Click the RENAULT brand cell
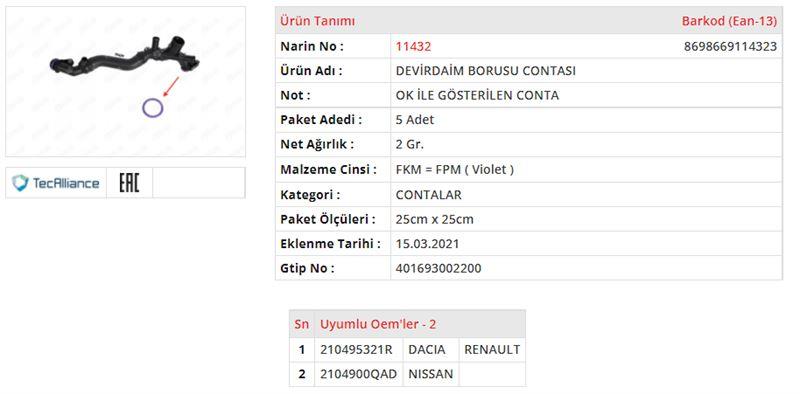The image size is (800, 394). (492, 350)
